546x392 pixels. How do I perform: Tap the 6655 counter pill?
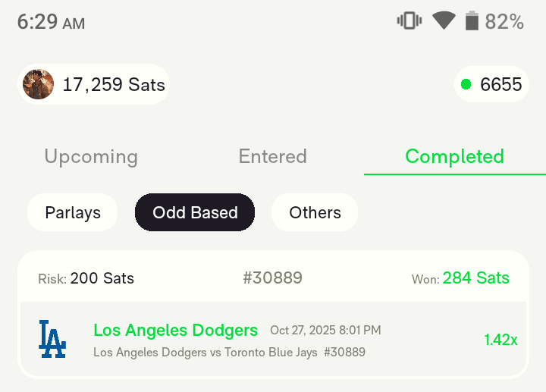tap(500, 84)
